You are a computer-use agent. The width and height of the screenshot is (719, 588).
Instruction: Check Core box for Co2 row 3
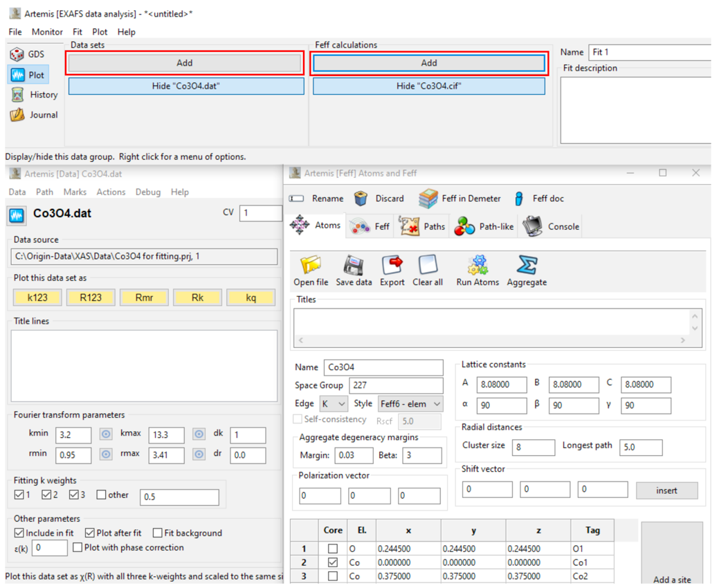333,576
